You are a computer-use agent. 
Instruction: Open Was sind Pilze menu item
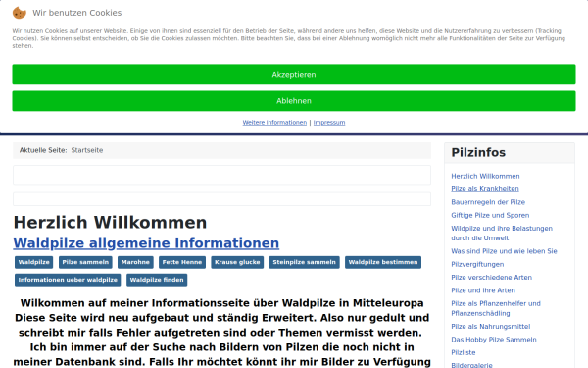(504, 251)
